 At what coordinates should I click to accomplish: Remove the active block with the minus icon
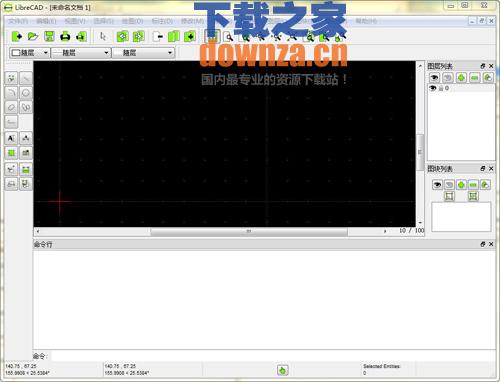[x=473, y=184]
